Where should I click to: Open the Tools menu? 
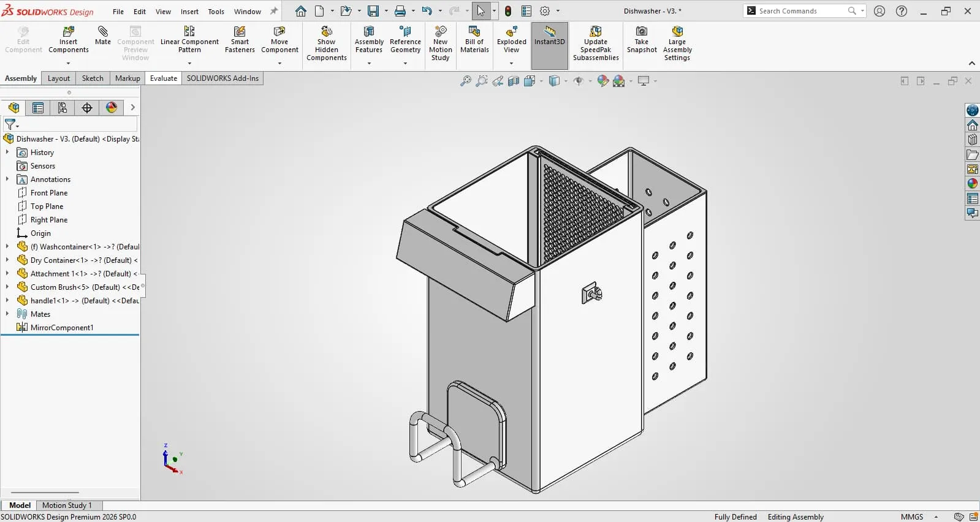[x=216, y=11]
